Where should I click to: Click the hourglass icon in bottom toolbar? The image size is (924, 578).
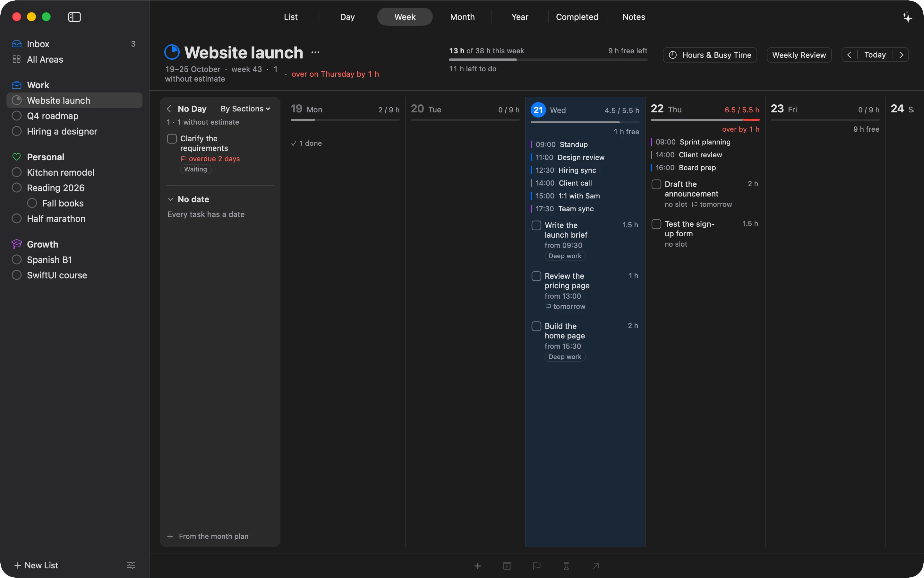pos(566,566)
